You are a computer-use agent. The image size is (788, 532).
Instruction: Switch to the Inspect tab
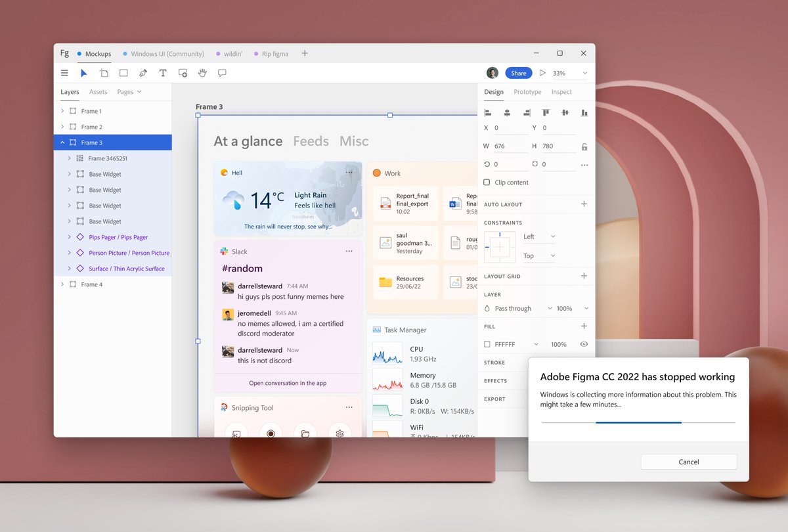point(561,92)
